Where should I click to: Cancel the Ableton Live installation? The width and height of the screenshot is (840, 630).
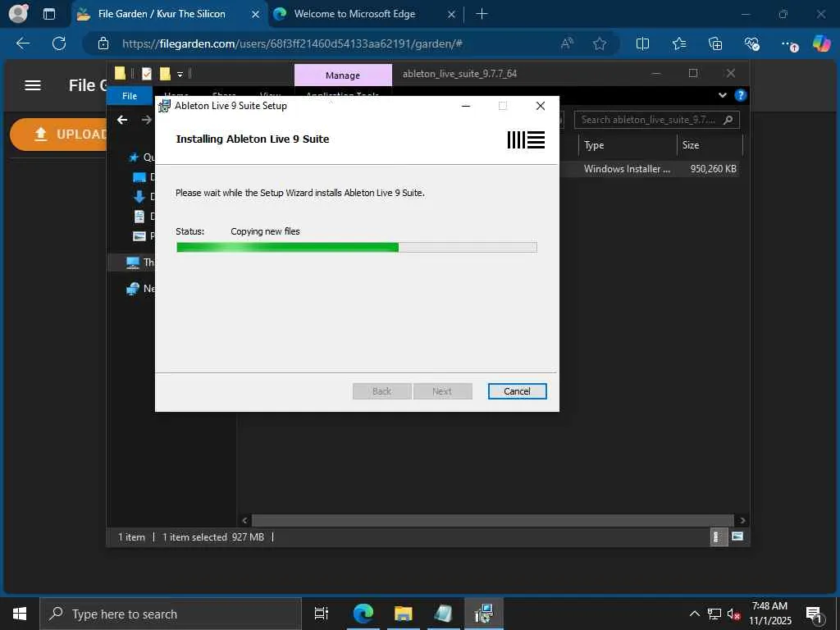pyautogui.click(x=517, y=391)
